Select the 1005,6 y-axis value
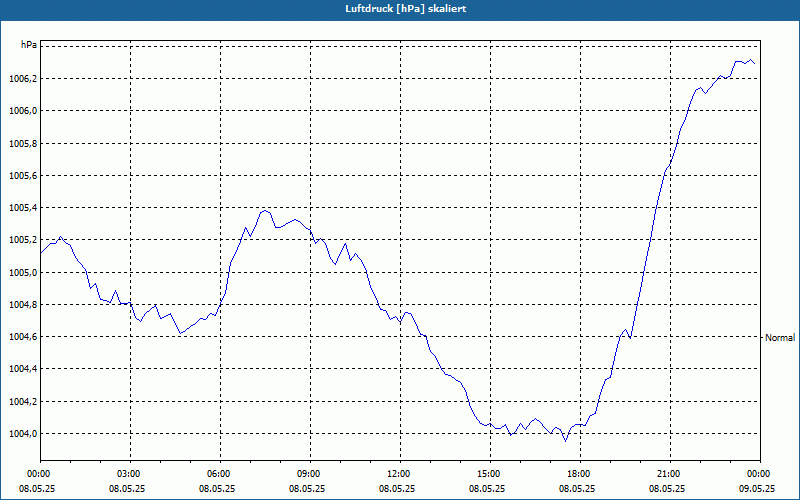 point(23,176)
